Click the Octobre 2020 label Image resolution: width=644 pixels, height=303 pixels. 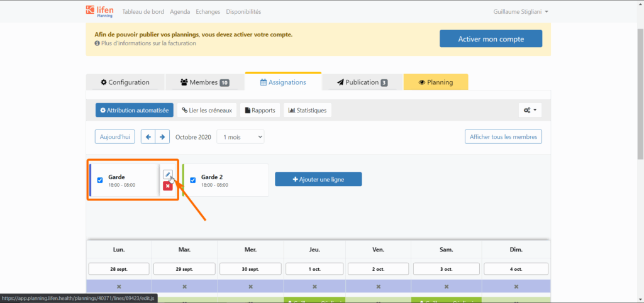pos(193,136)
